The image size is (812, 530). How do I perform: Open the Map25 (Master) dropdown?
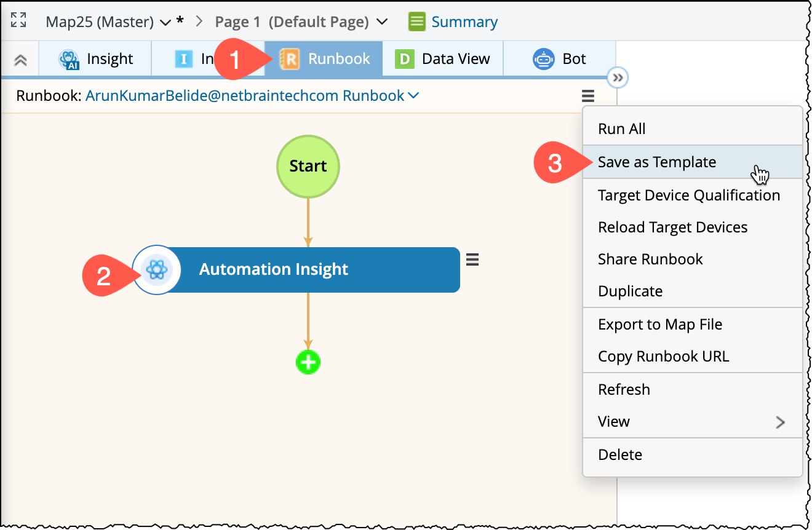point(165,23)
